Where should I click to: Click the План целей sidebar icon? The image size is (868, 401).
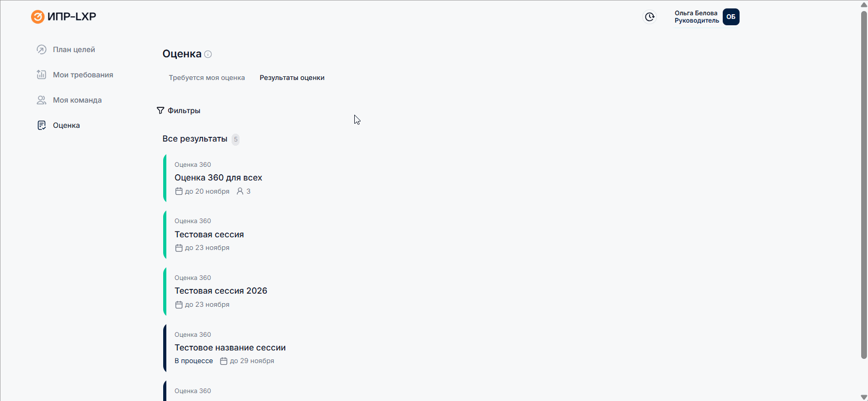(42, 49)
